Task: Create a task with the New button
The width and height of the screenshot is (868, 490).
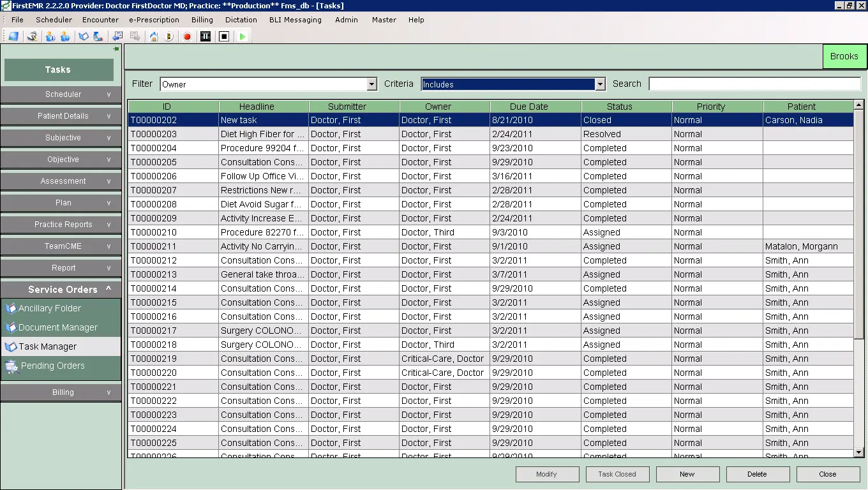Action: (687, 474)
